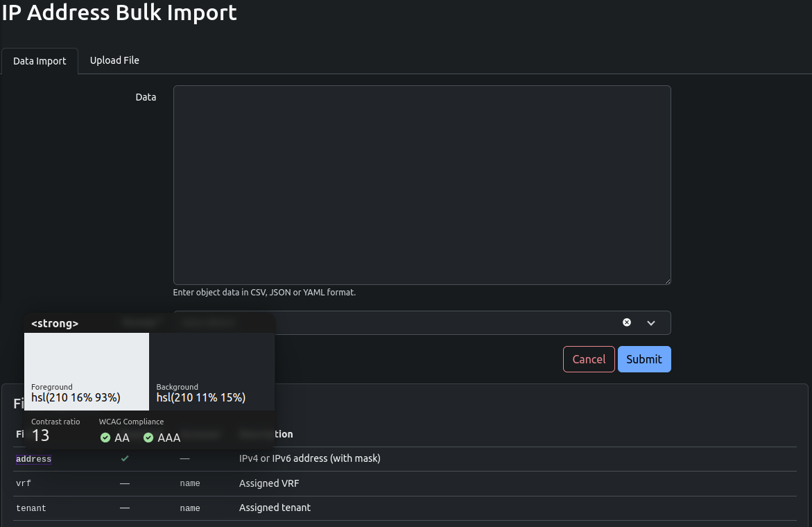Click the Submit button
The image size is (812, 527).
tap(644, 359)
